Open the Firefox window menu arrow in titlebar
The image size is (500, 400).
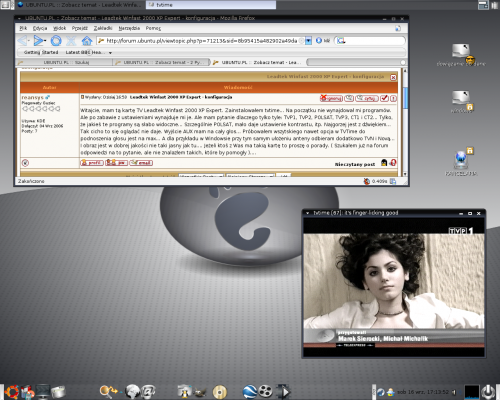[x=19, y=18]
